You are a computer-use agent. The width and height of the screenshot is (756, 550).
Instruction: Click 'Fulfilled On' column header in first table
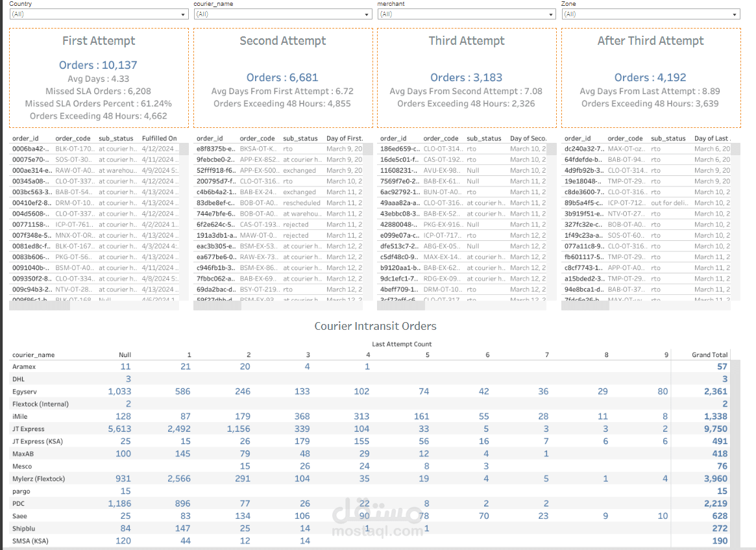(x=160, y=138)
